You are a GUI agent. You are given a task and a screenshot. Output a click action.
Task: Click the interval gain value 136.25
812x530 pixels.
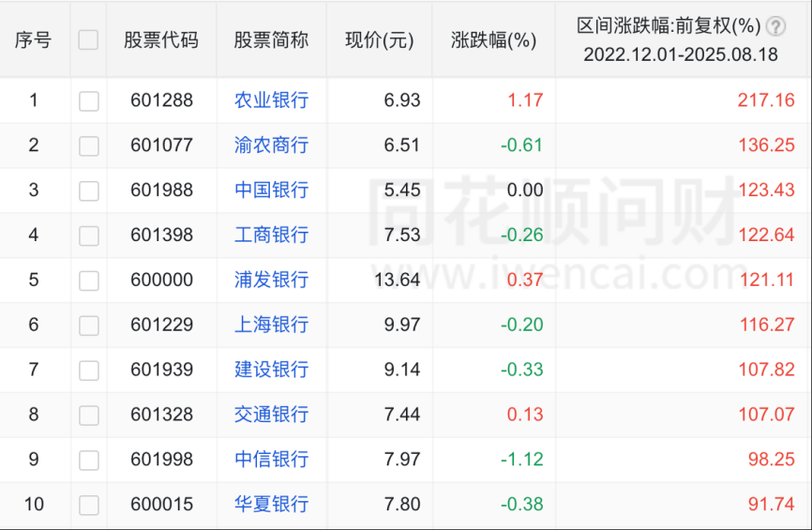coord(766,145)
